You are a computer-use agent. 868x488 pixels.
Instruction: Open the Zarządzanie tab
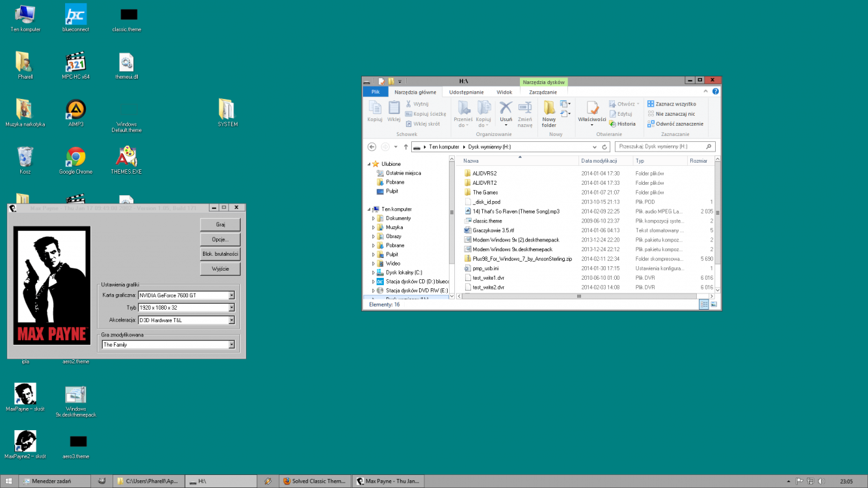(x=543, y=92)
